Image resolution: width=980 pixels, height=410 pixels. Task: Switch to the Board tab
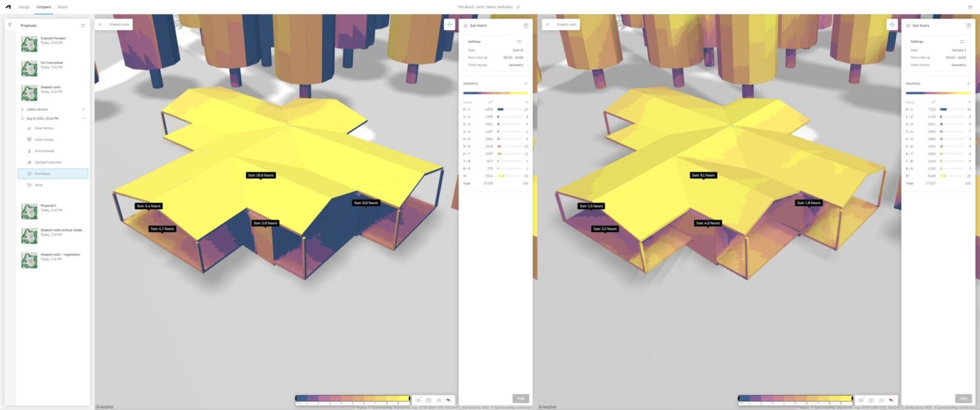point(63,6)
